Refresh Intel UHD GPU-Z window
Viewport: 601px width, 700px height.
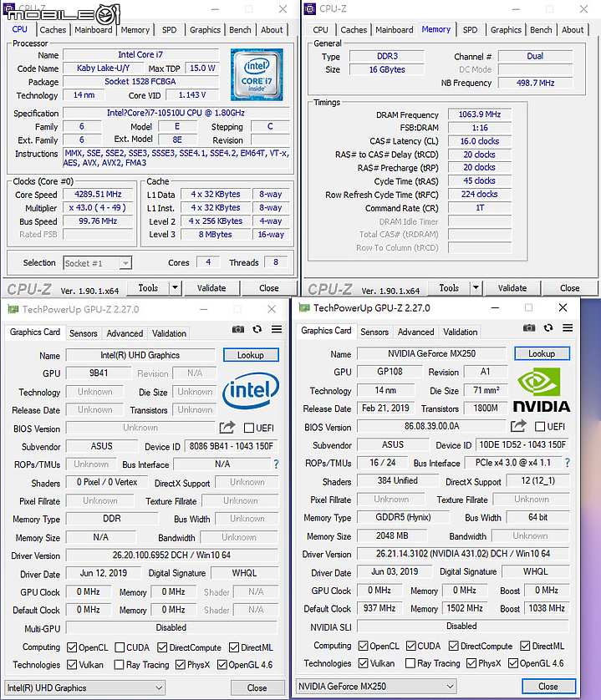point(257,329)
